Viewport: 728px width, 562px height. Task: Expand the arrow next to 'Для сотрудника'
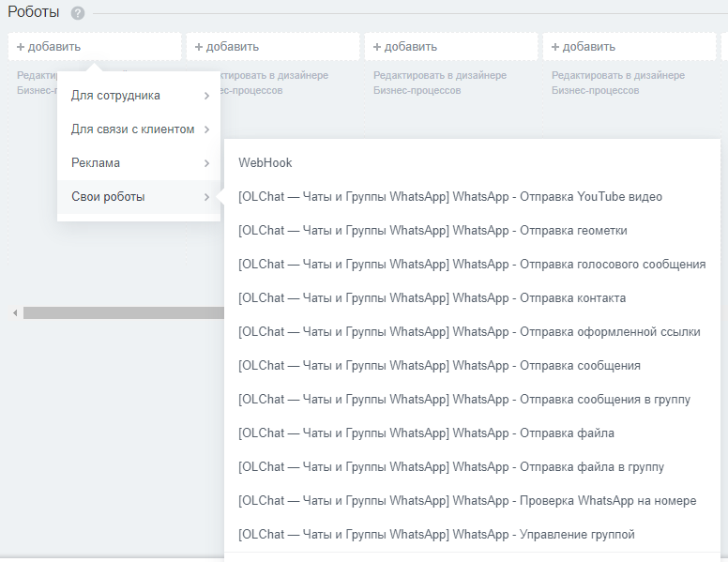click(206, 96)
